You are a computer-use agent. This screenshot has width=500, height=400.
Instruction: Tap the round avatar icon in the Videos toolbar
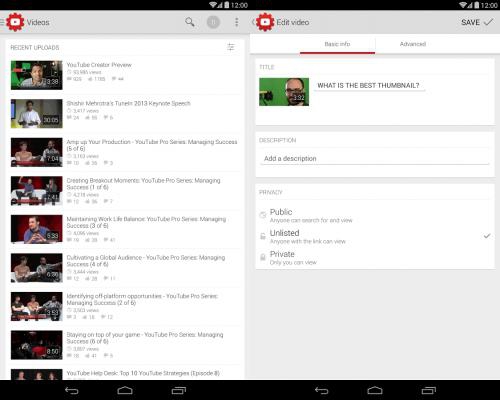coord(213,22)
